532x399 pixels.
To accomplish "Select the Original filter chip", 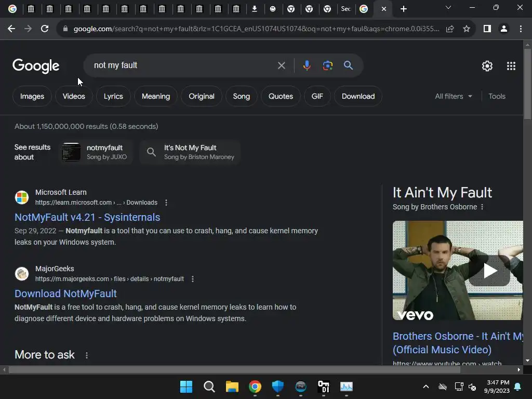I will click(x=202, y=96).
